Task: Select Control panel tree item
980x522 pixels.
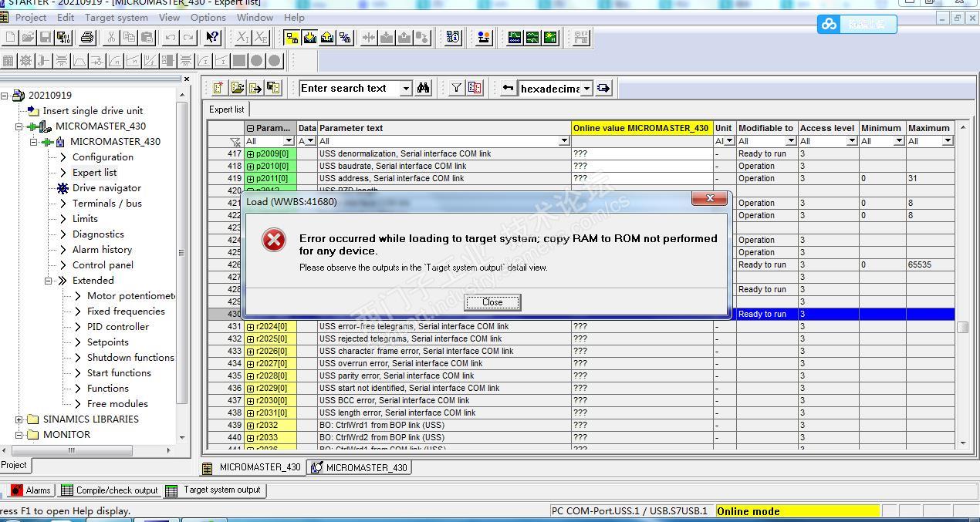Action: pos(103,265)
